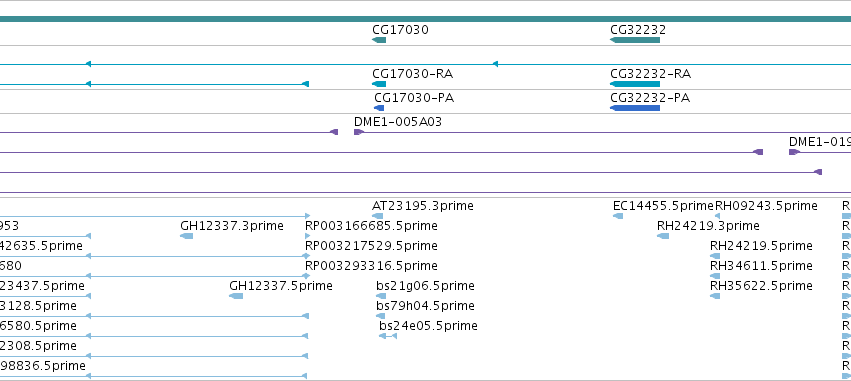Click the EC14455.5prime EST glyph
Image resolution: width=851 pixels, height=381 pixels.
pyautogui.click(x=618, y=216)
